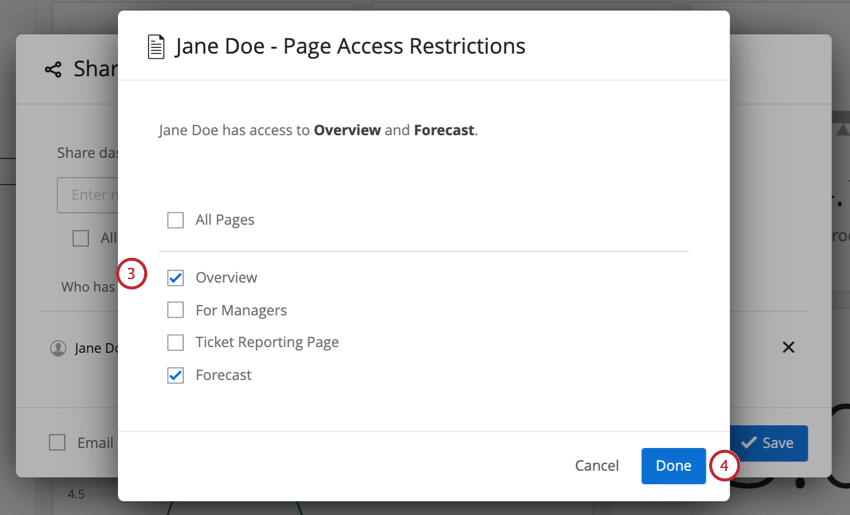Click the red step 3 marker
Screen dimensions: 850x515
[132, 274]
